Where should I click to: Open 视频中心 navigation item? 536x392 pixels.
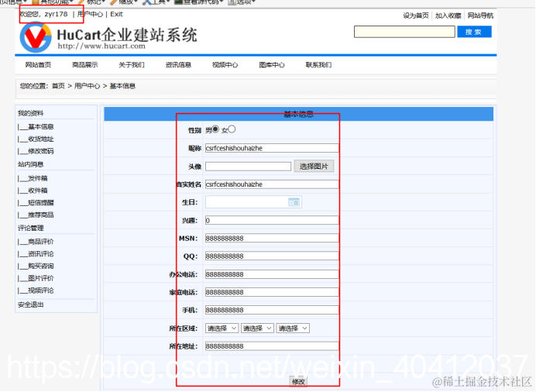pos(225,65)
